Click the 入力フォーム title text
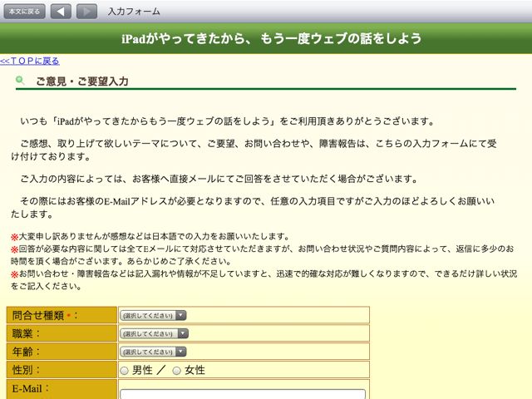 tap(134, 12)
